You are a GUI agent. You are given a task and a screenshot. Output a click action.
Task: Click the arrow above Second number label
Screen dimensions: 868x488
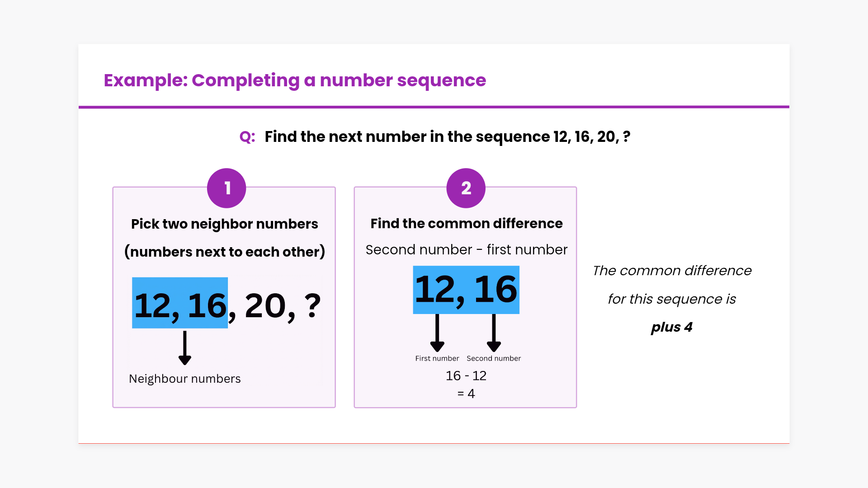click(x=494, y=333)
